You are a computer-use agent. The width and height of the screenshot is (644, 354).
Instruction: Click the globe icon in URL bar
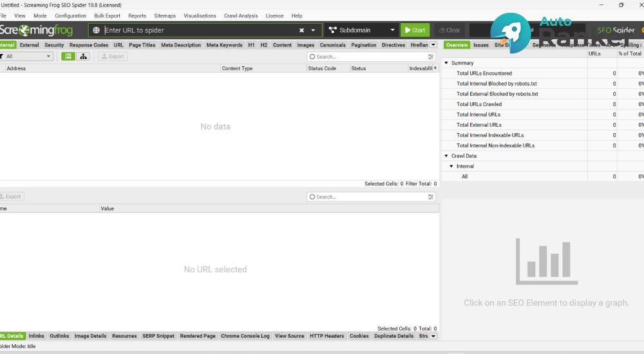[96, 30]
